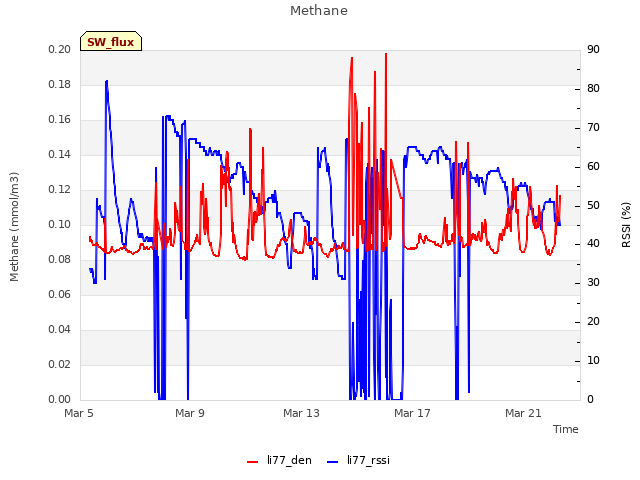
Task: Click the 0.12 methane axis value
Action: coord(60,189)
